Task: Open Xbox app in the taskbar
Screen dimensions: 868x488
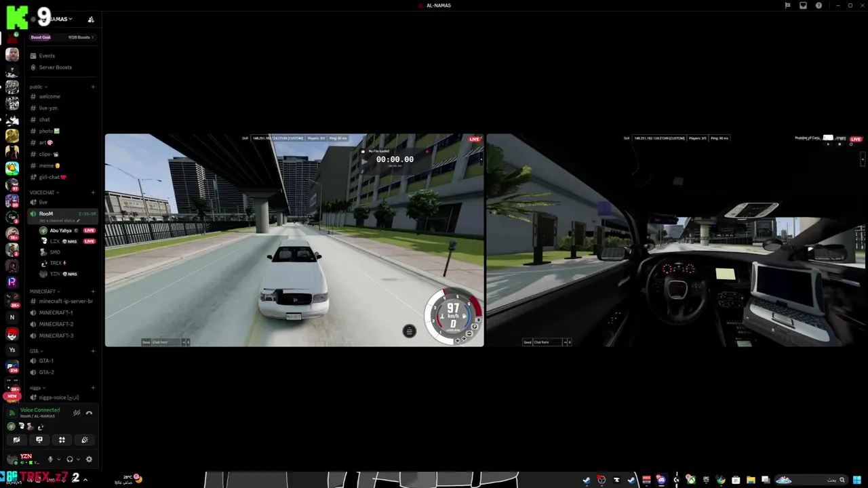Action: pos(692,480)
